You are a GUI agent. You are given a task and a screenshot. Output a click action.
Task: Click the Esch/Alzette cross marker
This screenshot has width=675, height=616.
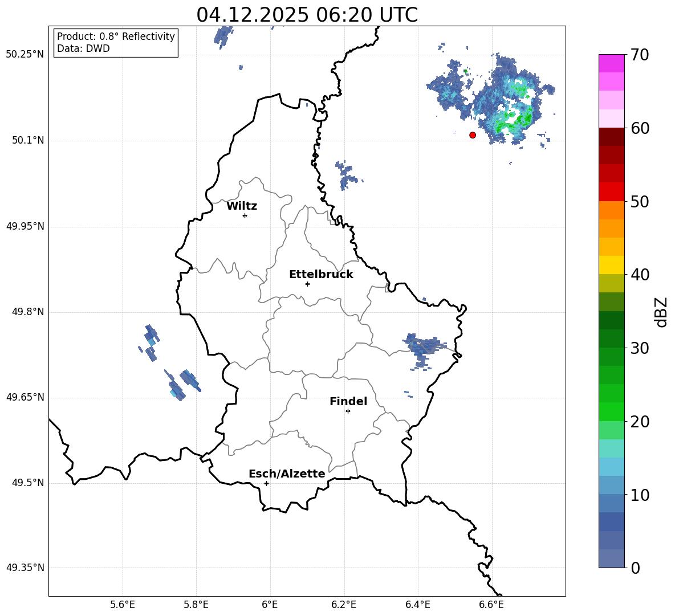tap(266, 483)
